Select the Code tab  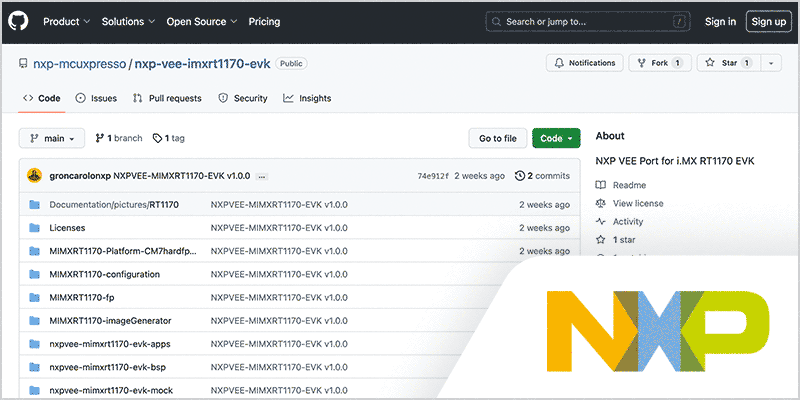coord(42,98)
